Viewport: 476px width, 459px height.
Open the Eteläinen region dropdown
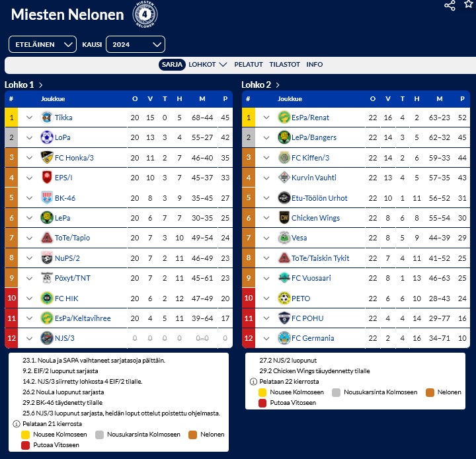[43, 44]
